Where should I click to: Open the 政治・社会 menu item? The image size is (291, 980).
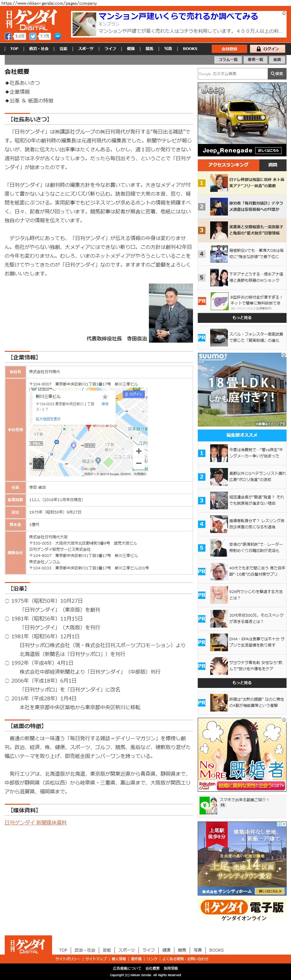pos(39,49)
